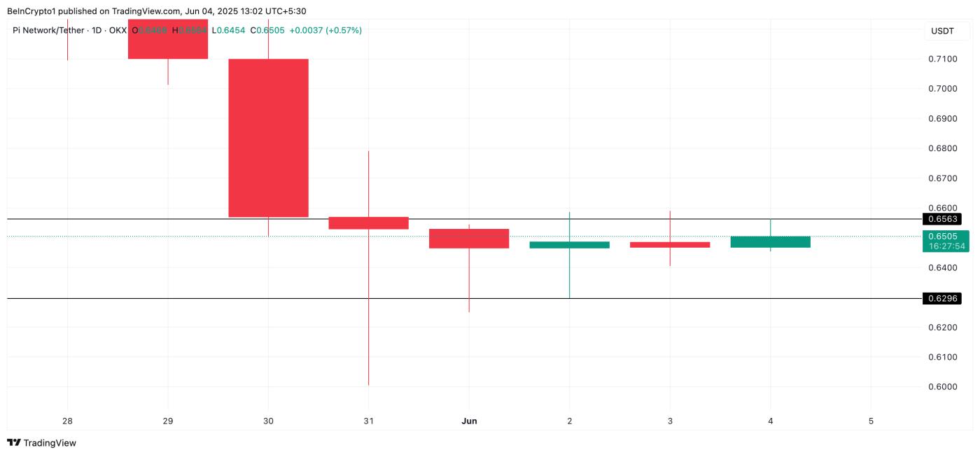Click the red June 1 candle

click(x=469, y=239)
